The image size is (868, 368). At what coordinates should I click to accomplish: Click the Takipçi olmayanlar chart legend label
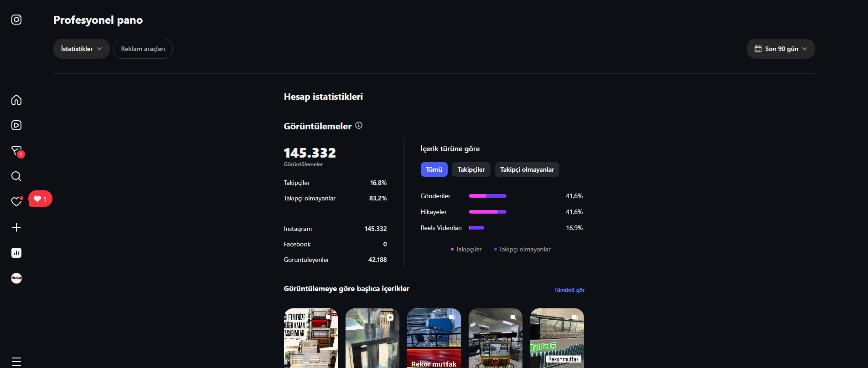coord(525,249)
